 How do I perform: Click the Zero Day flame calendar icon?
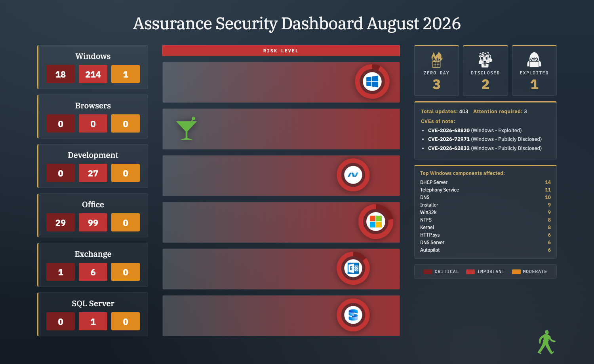(436, 60)
